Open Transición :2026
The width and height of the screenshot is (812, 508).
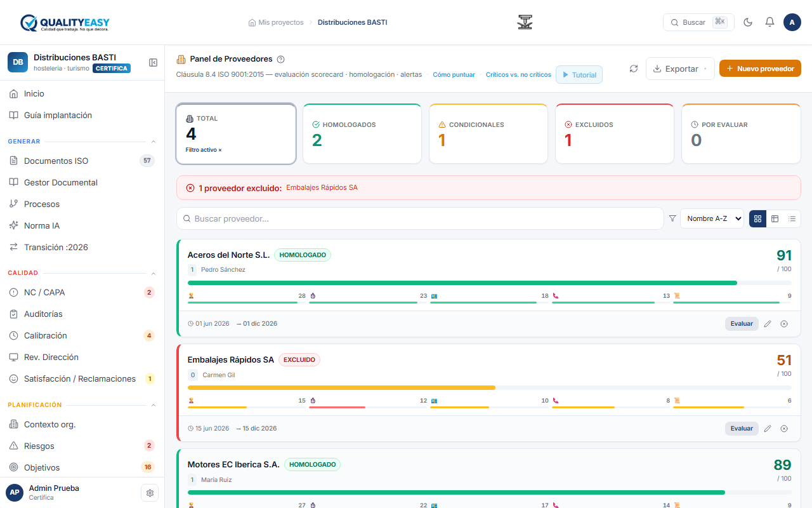point(82,247)
